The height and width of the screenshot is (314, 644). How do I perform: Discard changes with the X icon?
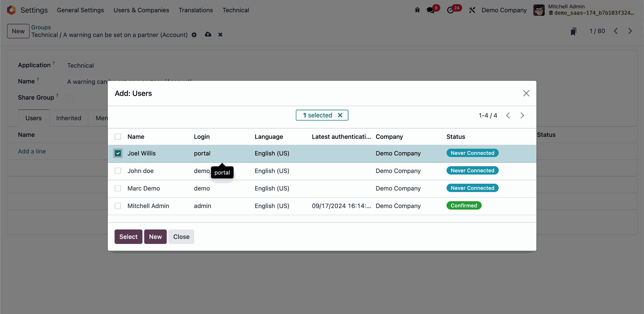point(220,35)
